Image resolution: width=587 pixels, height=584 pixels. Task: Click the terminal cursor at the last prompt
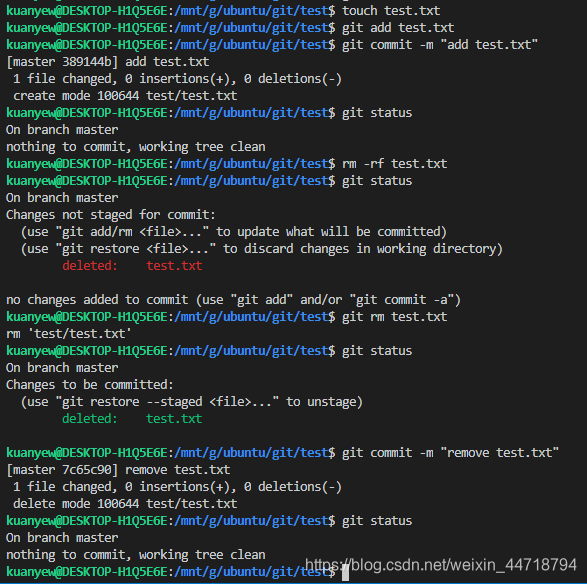(x=346, y=573)
